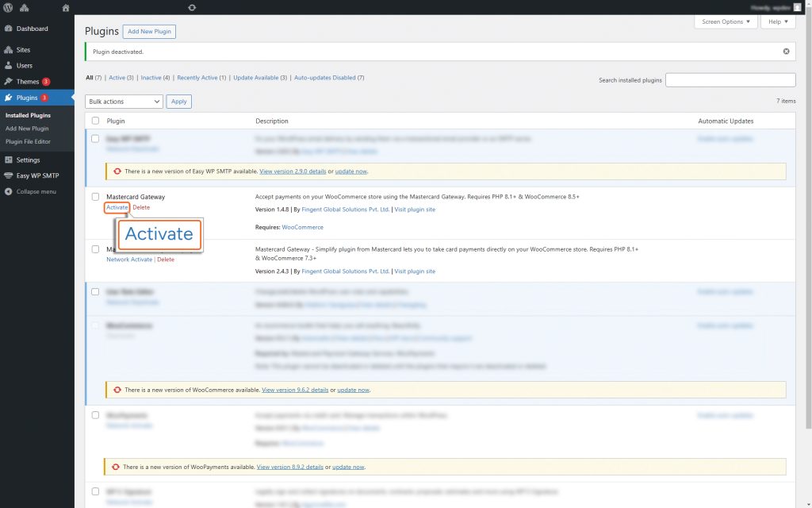This screenshot has height=508, width=812.
Task: Click WooCommerce update notice icon
Action: pyautogui.click(x=117, y=391)
